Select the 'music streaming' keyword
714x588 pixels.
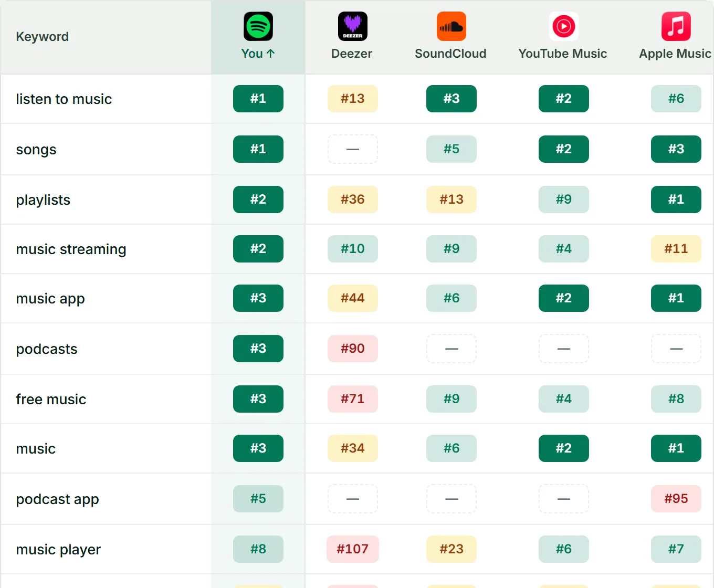click(71, 249)
